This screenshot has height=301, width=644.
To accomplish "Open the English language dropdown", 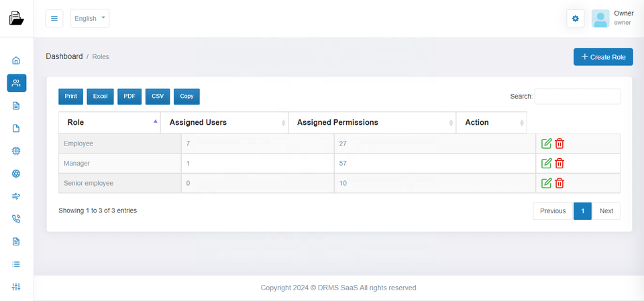I will pos(90,19).
